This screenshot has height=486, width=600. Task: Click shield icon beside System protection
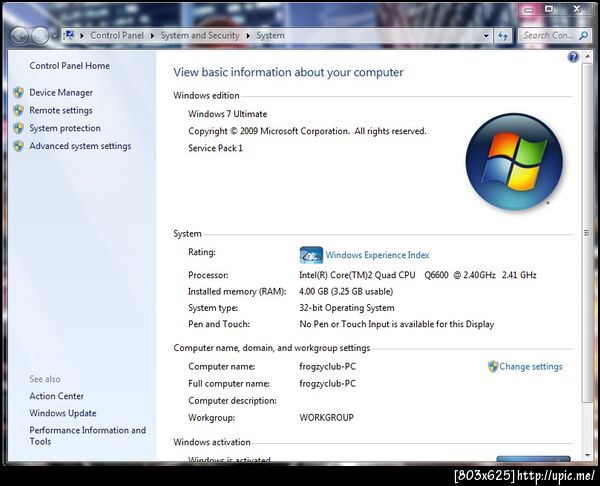pyautogui.click(x=18, y=128)
